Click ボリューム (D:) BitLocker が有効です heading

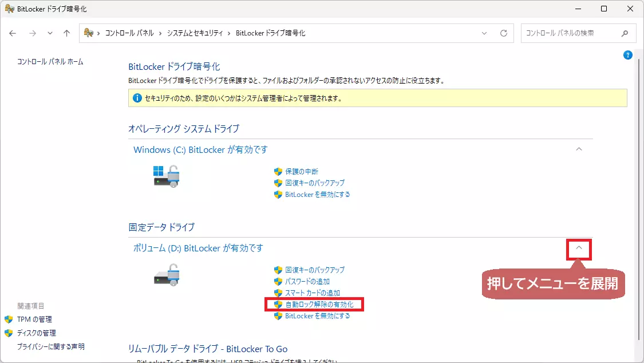pyautogui.click(x=198, y=248)
